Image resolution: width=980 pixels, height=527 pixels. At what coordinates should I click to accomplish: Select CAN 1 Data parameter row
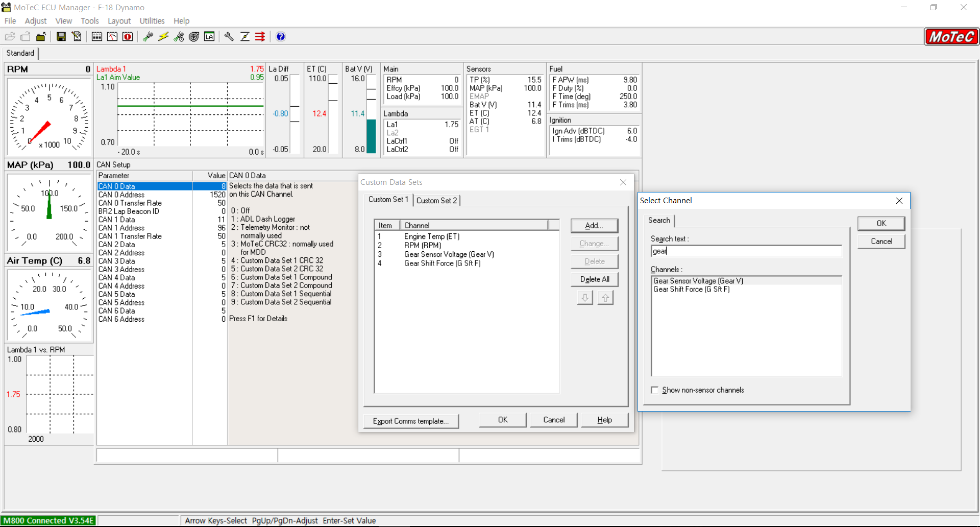(117, 220)
